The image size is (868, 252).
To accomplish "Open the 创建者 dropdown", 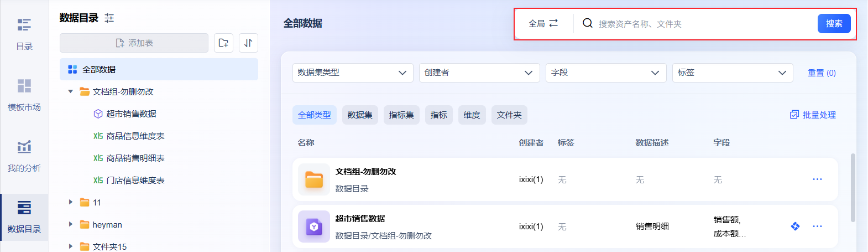I will point(479,73).
